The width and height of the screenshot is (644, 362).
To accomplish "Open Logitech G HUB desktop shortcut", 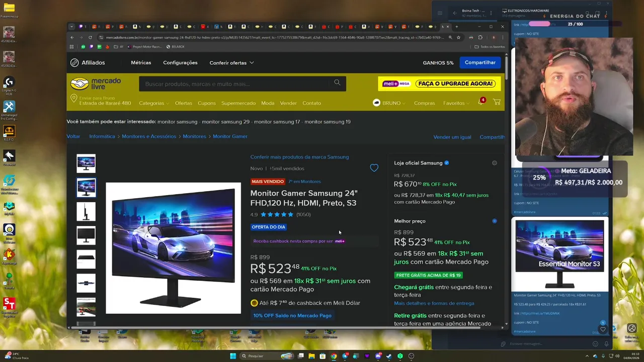I will [9, 85].
